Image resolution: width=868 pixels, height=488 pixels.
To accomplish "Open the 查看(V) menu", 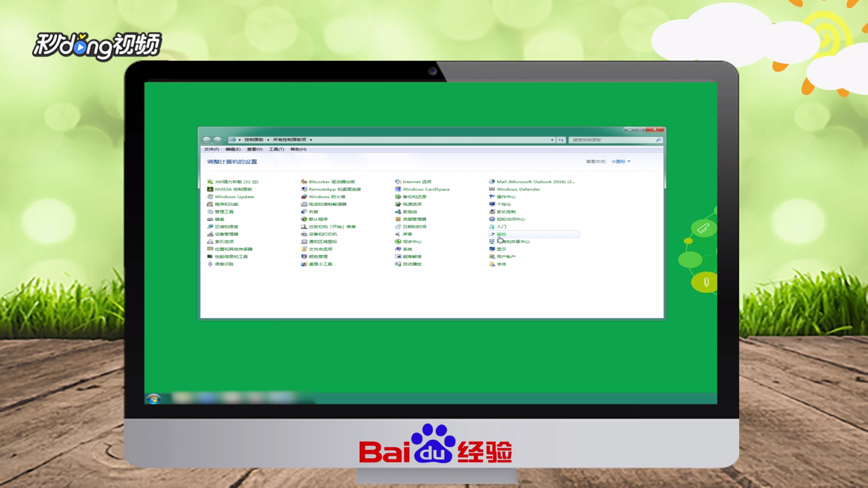I will 255,149.
